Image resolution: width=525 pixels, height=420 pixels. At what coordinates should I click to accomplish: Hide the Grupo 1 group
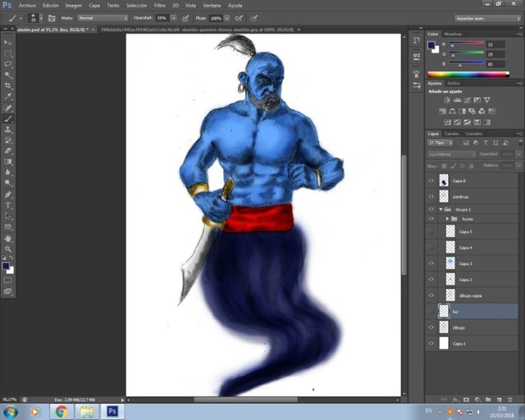click(431, 209)
